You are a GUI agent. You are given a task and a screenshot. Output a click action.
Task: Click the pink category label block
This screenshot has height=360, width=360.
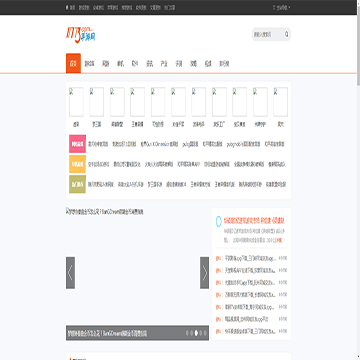click(77, 144)
